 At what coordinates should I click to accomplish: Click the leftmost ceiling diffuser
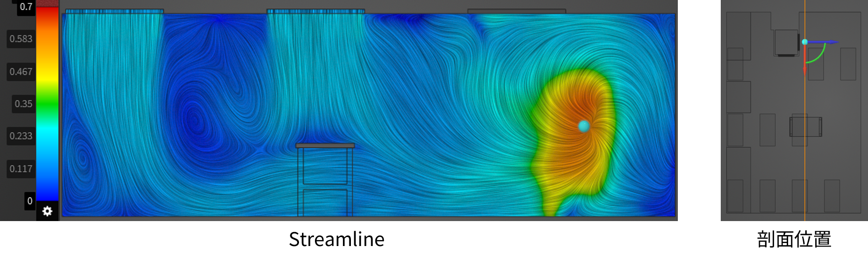114,11
